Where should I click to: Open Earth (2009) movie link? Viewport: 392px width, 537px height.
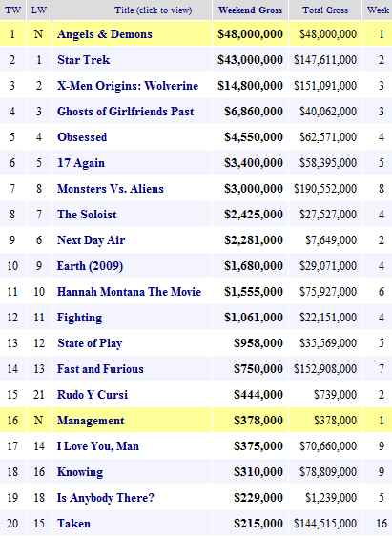tap(90, 266)
